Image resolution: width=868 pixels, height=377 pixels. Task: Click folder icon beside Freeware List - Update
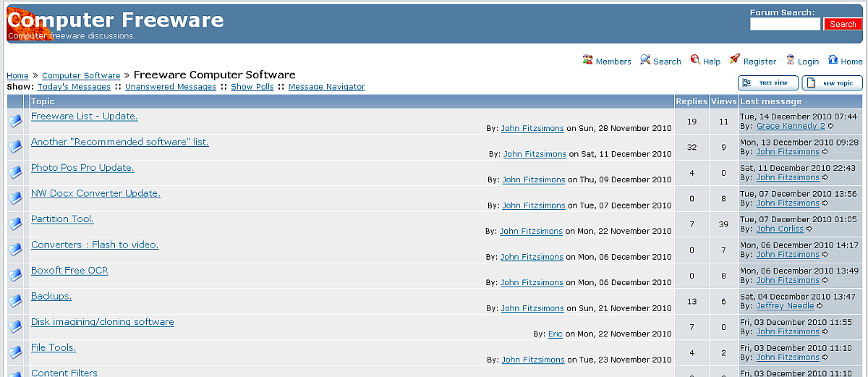pyautogui.click(x=15, y=122)
